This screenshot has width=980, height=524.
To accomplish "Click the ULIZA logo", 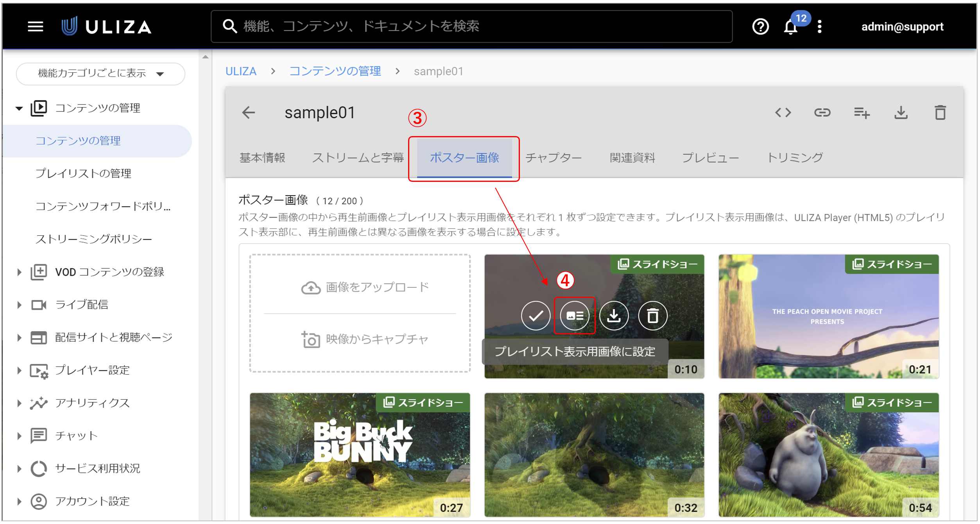I will pos(106,27).
